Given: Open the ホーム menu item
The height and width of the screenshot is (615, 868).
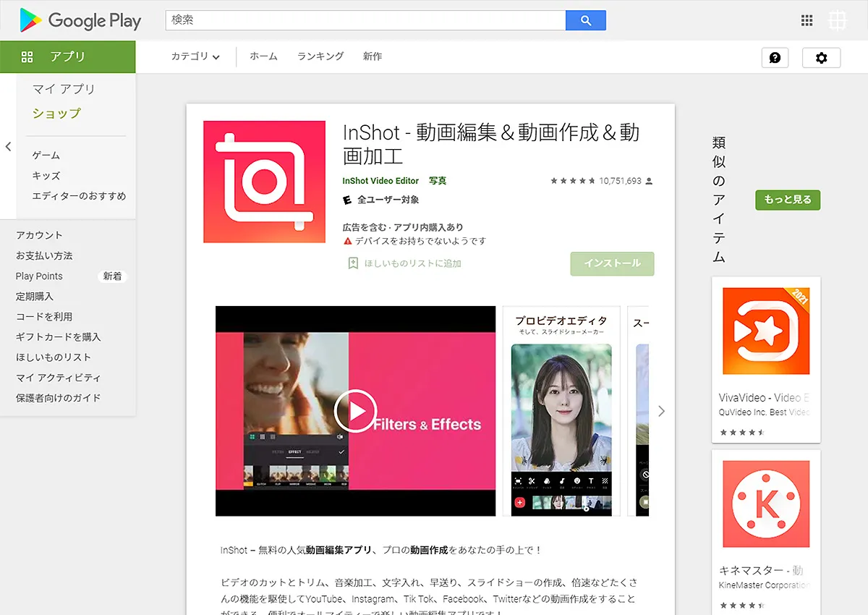Looking at the screenshot, I should [263, 56].
